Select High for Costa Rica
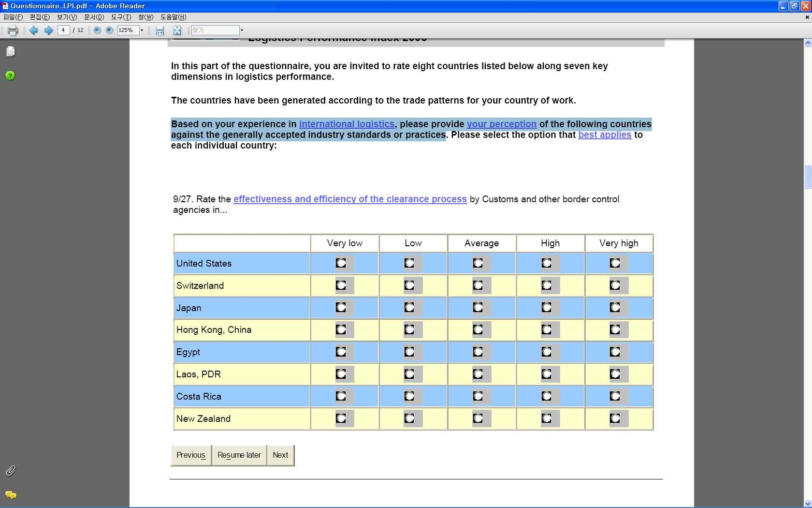 [x=547, y=396]
